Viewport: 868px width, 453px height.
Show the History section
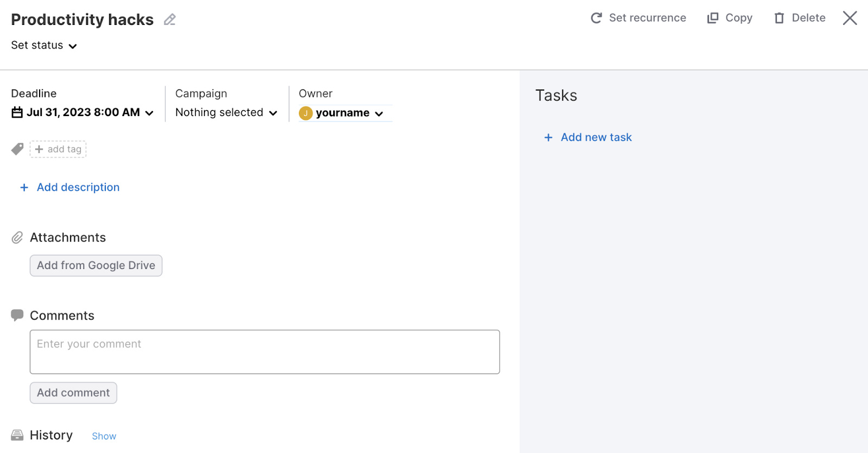coord(104,436)
